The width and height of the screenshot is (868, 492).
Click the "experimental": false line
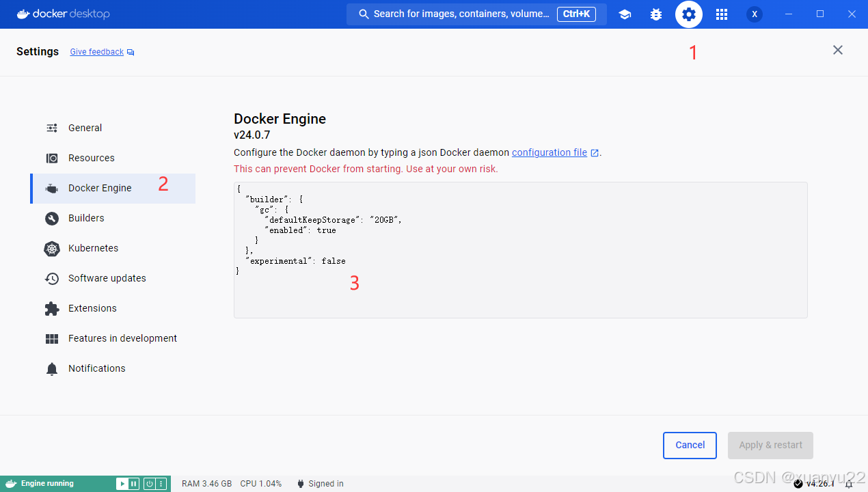click(x=295, y=261)
